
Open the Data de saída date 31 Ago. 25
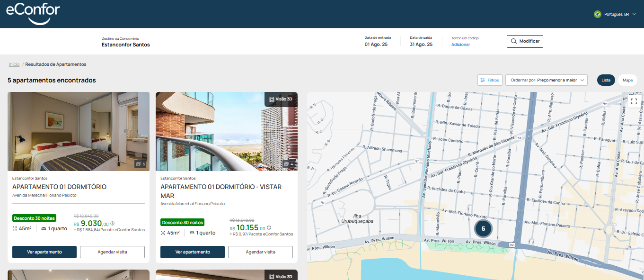pos(421,41)
